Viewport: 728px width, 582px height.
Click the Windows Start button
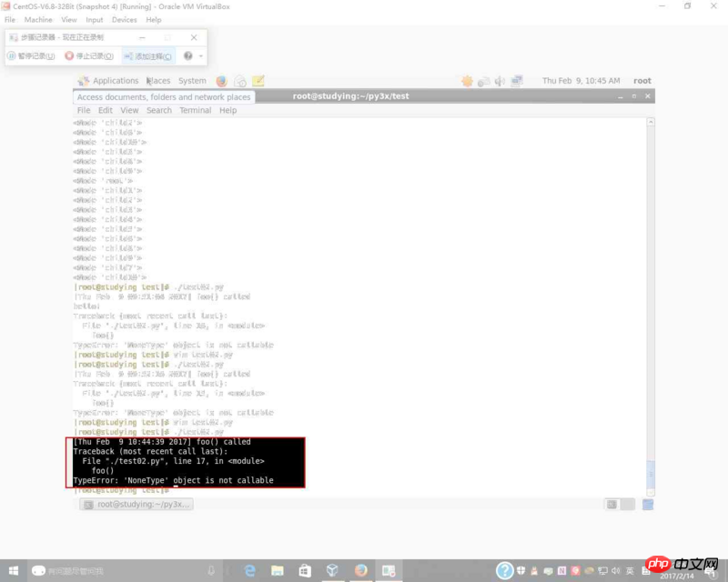(x=13, y=570)
